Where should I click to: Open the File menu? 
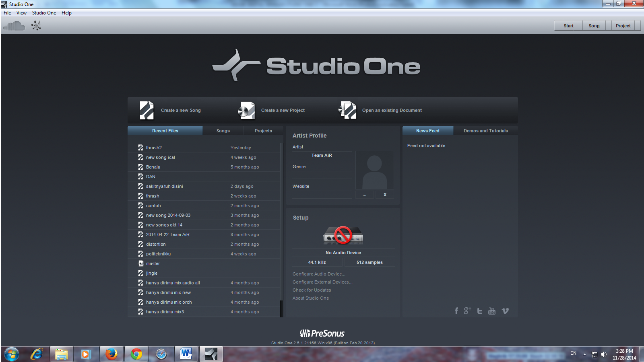(x=7, y=13)
